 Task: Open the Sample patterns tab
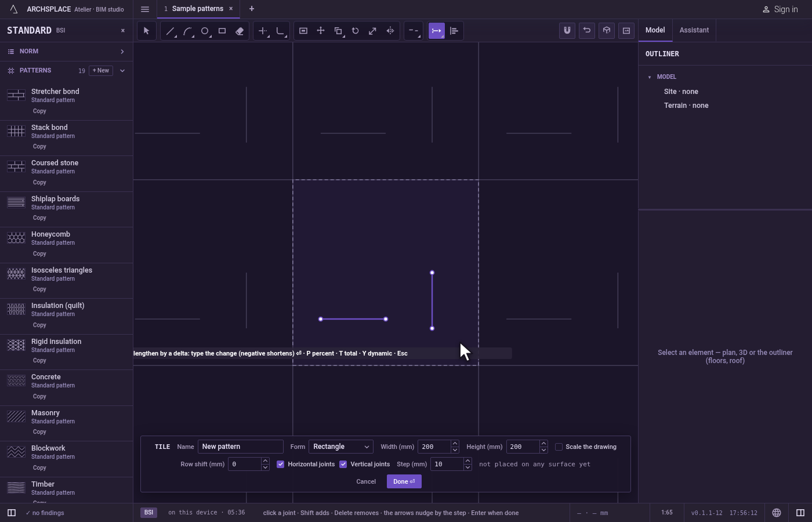tap(197, 9)
